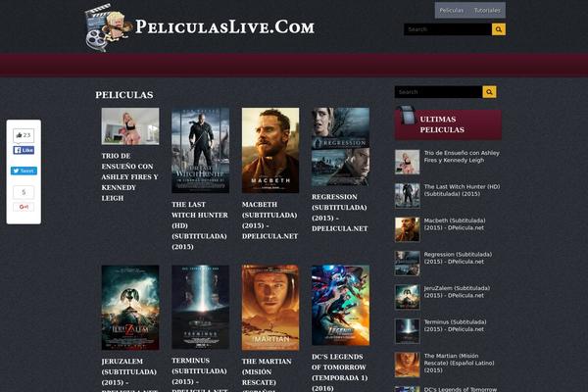Open sidebar thumbnail for Terminus
This screenshot has width=588, height=392.
coord(408,331)
